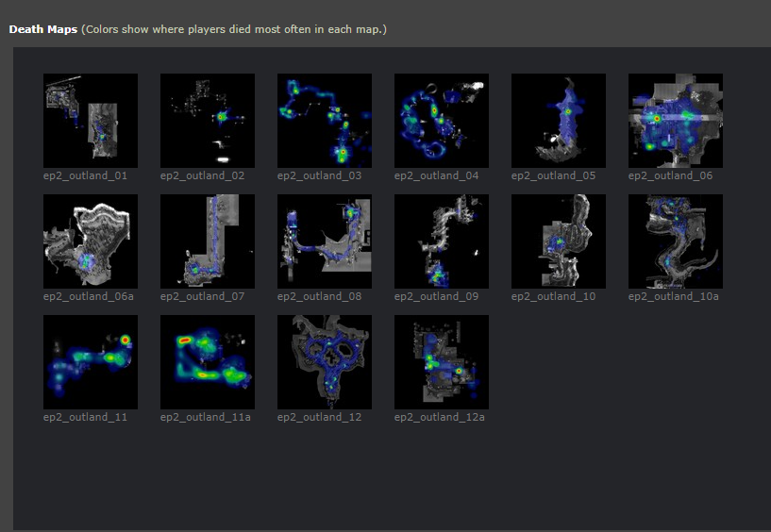Click the ep2_outland_06 caption text
The width and height of the screenshot is (771, 532).
tap(670, 176)
